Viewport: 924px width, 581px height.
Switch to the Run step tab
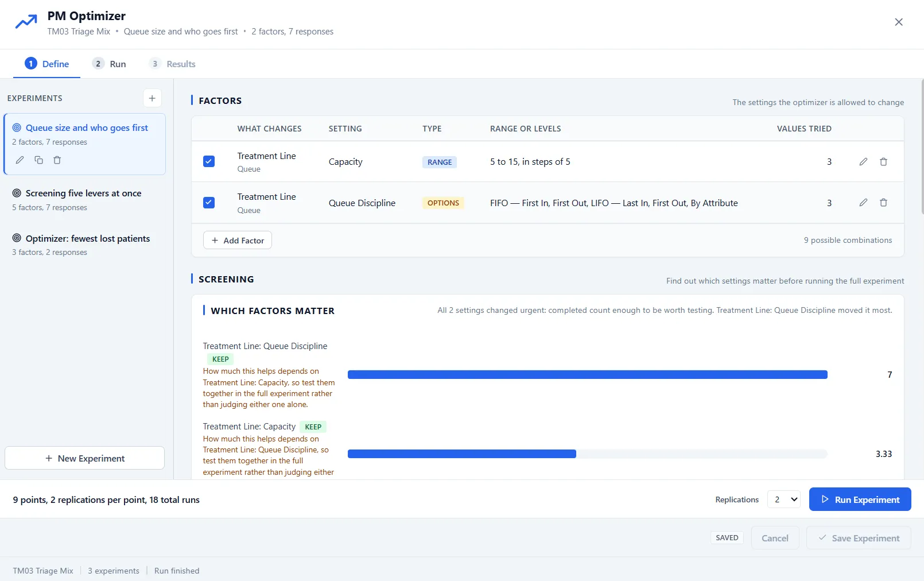point(109,64)
